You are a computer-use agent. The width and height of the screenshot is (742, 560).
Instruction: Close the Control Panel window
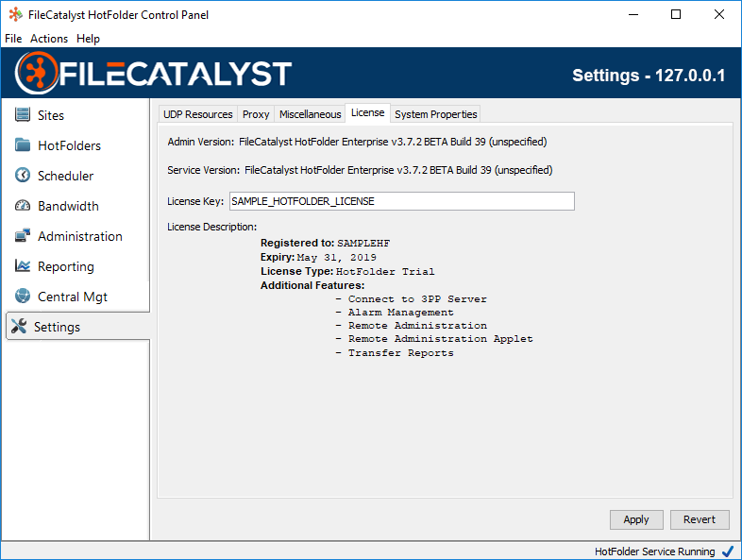pyautogui.click(x=718, y=15)
